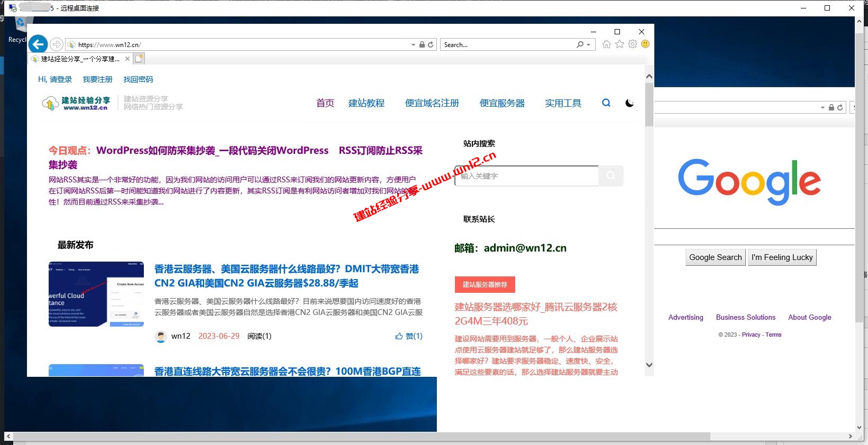This screenshot has width=868, height=445.
Task: Click the smiley feedback icon
Action: 645,44
